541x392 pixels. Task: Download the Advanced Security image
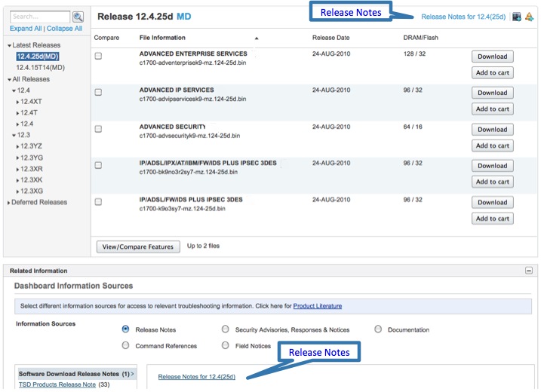493,130
